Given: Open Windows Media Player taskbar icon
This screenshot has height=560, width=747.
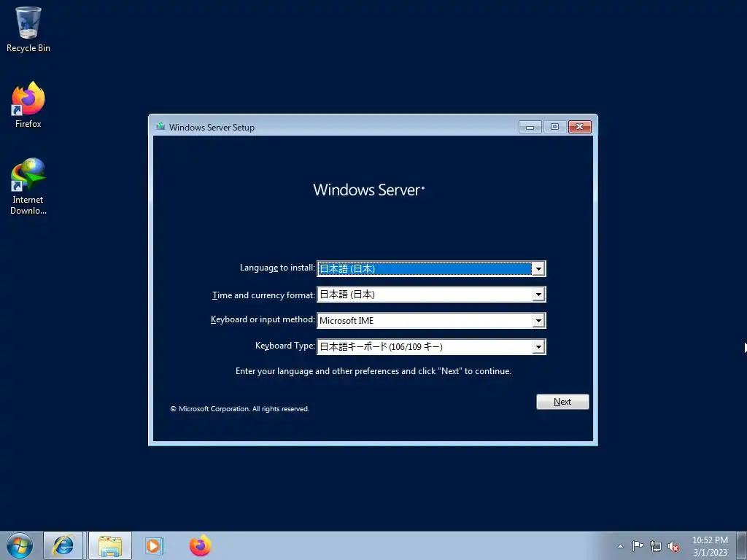Looking at the screenshot, I should point(155,545).
